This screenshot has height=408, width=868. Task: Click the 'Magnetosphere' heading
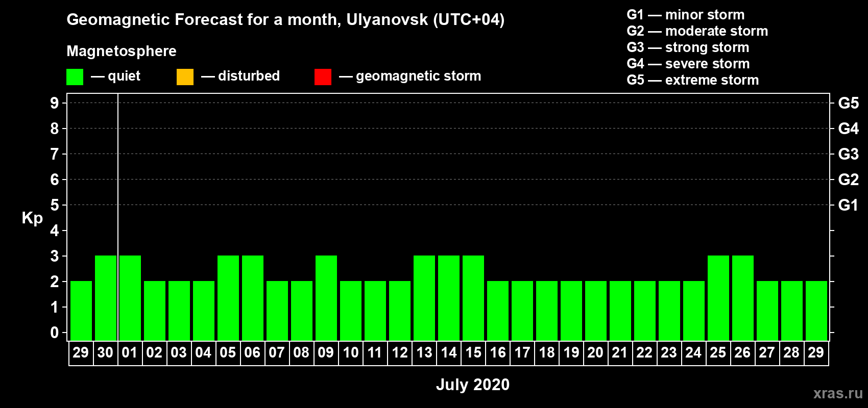pyautogui.click(x=122, y=51)
